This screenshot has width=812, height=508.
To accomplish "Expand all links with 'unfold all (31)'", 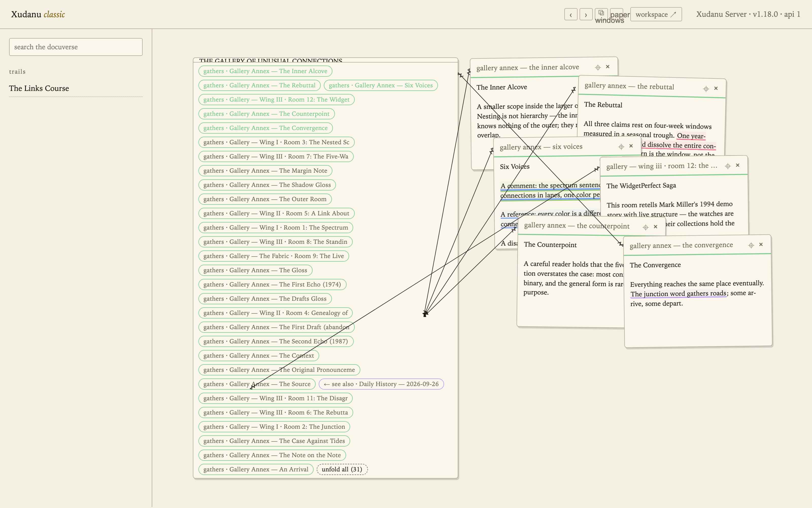I will (x=342, y=469).
